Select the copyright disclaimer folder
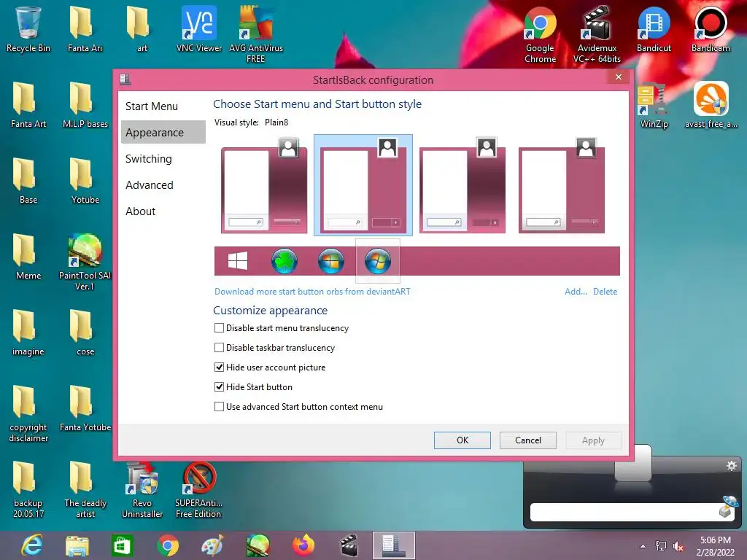Viewport: 747px width, 560px height. coord(28,414)
